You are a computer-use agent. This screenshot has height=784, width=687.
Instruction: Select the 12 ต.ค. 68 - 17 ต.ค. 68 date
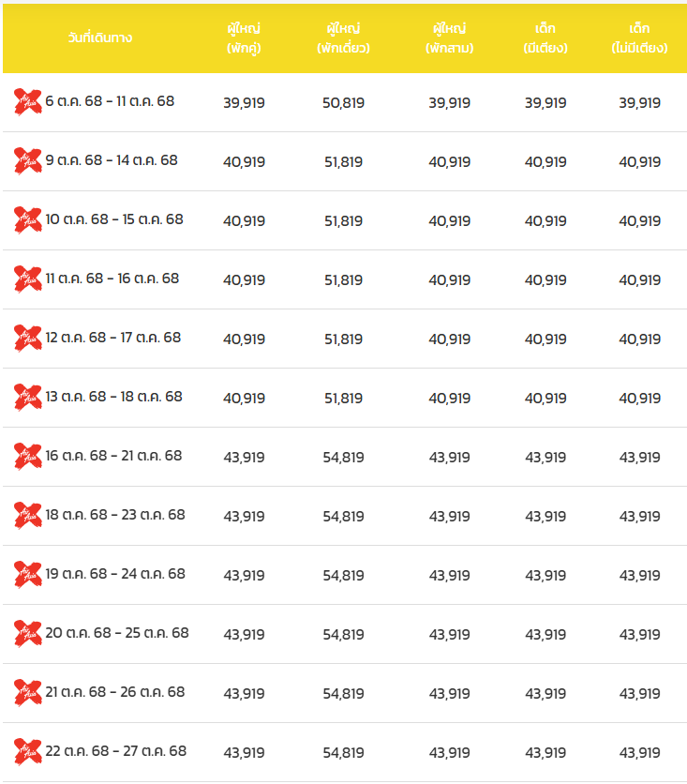(x=113, y=338)
